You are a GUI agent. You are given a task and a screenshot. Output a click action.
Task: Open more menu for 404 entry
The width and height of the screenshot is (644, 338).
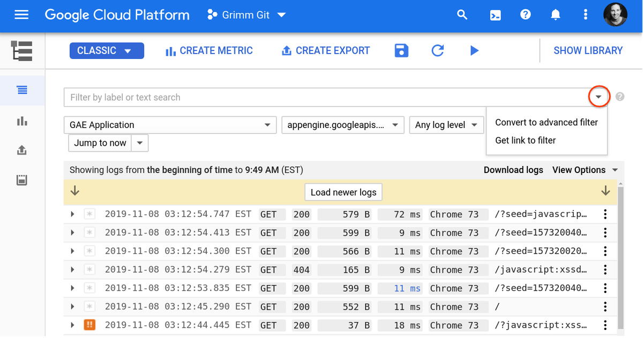[x=605, y=270]
